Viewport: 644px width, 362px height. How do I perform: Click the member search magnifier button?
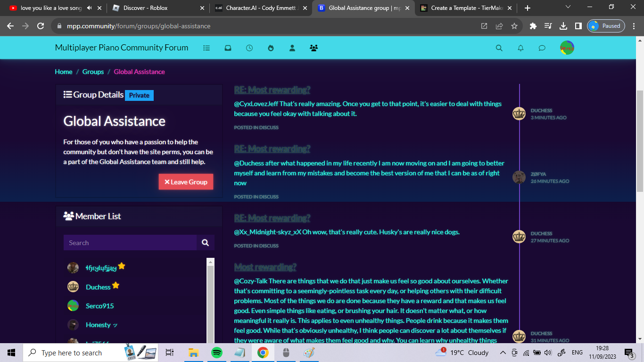pyautogui.click(x=205, y=243)
